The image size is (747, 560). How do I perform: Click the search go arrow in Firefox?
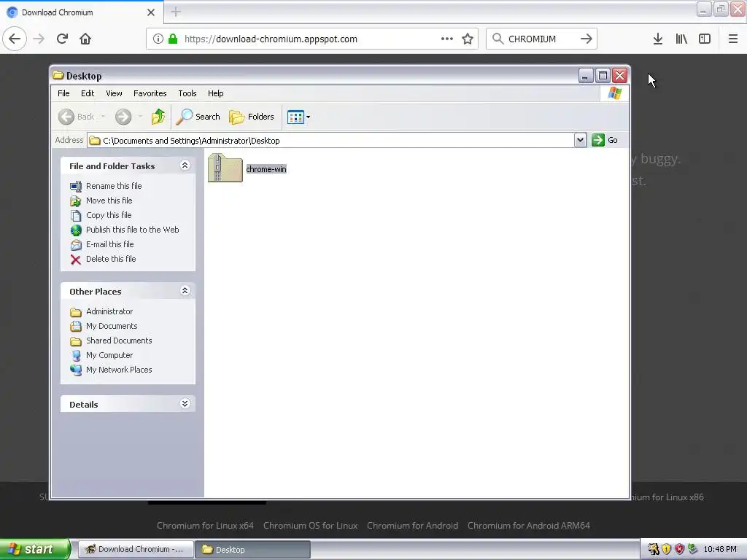point(587,39)
